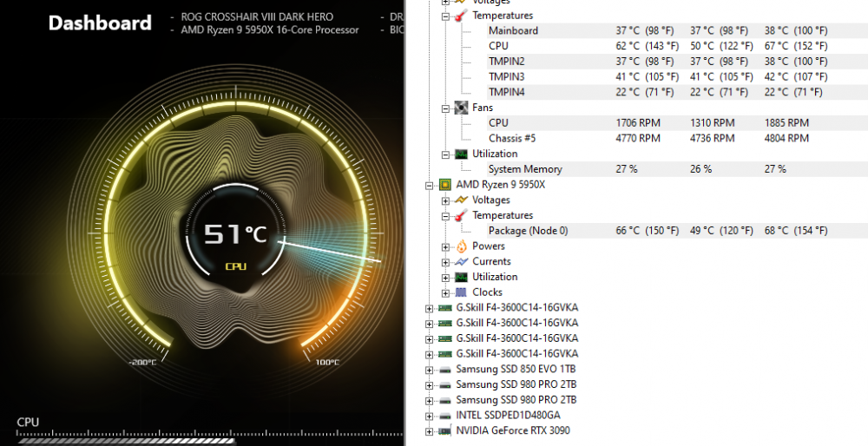
Task: Click the Fans label
Action: tap(482, 108)
